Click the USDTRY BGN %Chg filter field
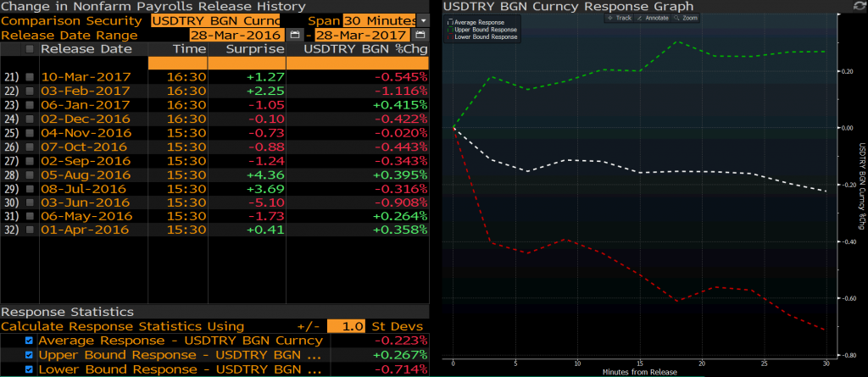The width and height of the screenshot is (868, 377). coord(358,63)
